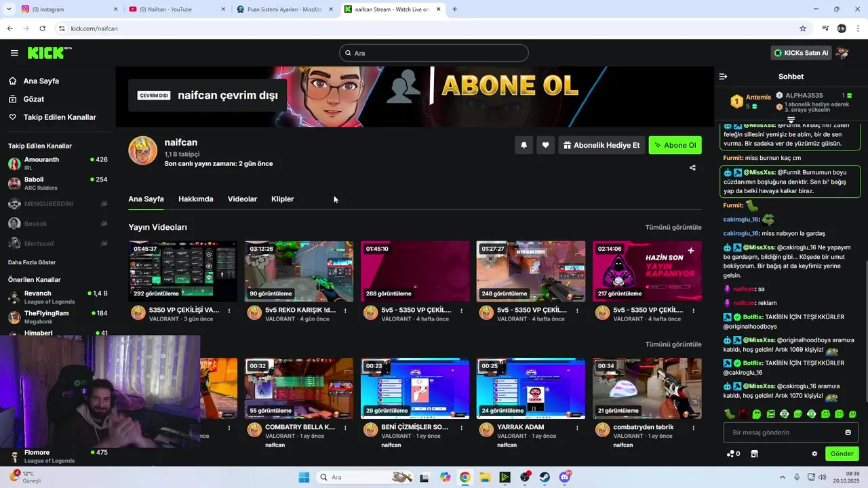Open options menu for 5350 VP ÇEKİLİŞİ video
868x488 pixels.
(x=229, y=311)
